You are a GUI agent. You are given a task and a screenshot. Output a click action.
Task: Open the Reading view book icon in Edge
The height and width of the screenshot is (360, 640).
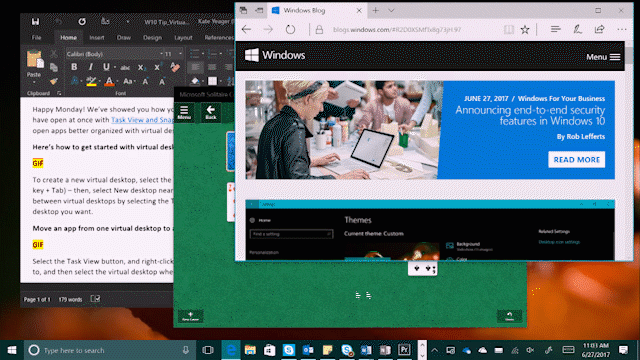509,29
